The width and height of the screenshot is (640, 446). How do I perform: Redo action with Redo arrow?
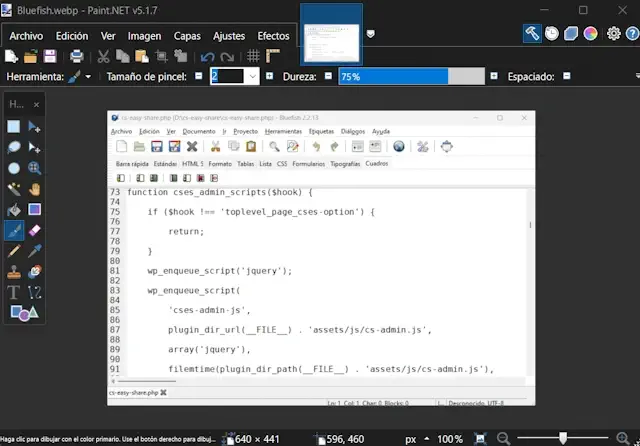coord(227,56)
